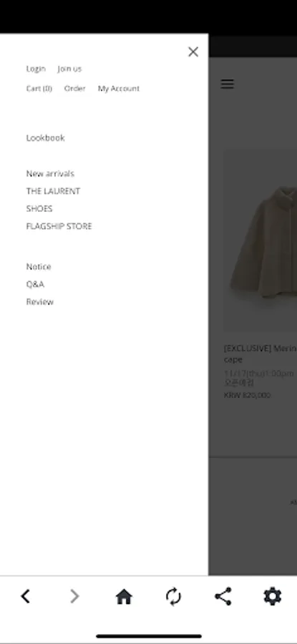Tap the share icon
The image size is (297, 644).
[x=223, y=596]
